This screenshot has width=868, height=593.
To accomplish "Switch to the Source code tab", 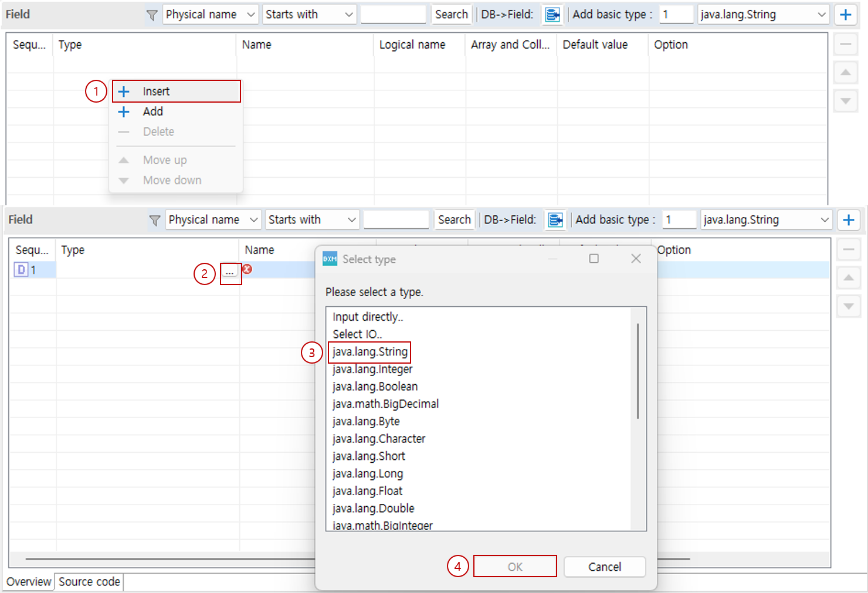I will point(89,582).
